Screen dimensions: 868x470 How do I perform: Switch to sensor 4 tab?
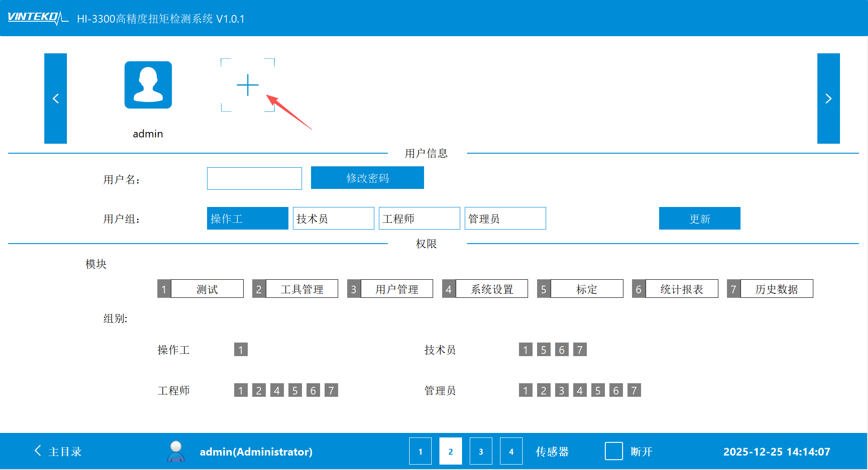point(511,451)
